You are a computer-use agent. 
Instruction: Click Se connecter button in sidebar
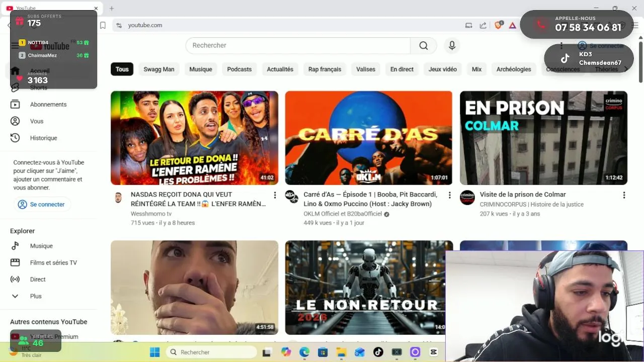(x=42, y=205)
